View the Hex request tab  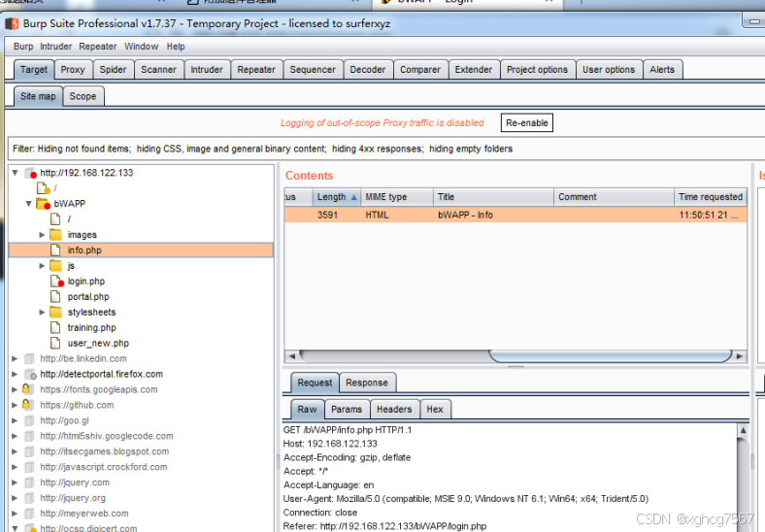coord(435,410)
